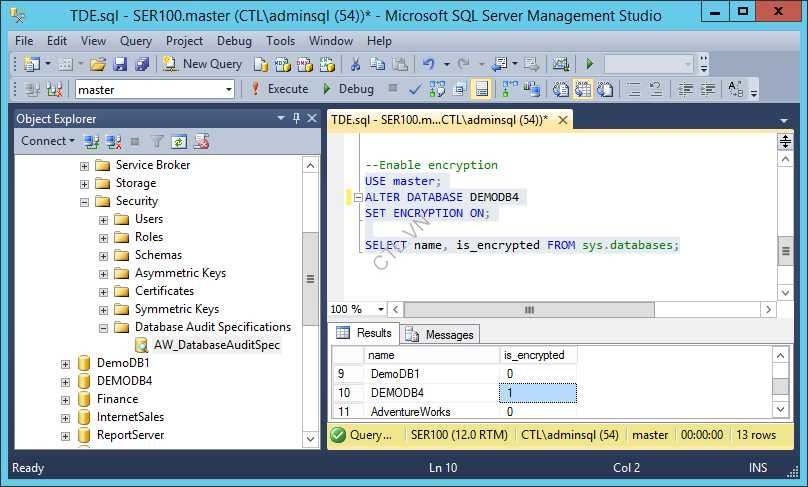Open the Connect dropdown in Object Explorer

click(47, 141)
